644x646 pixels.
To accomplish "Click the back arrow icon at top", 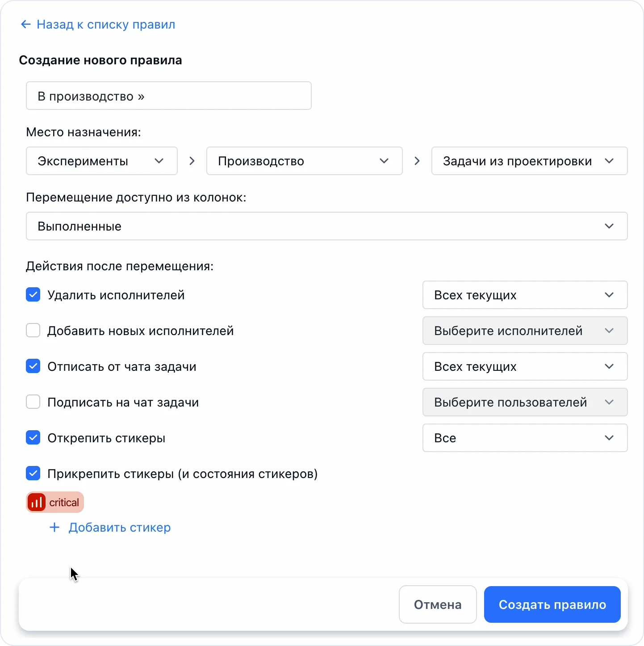I will click(x=25, y=24).
